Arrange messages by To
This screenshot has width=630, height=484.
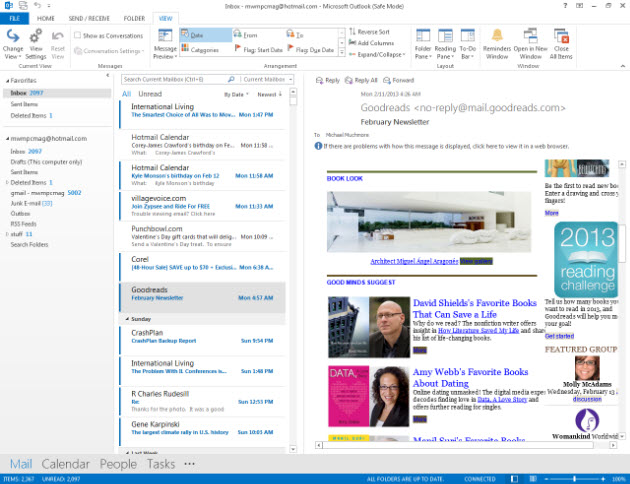point(295,35)
